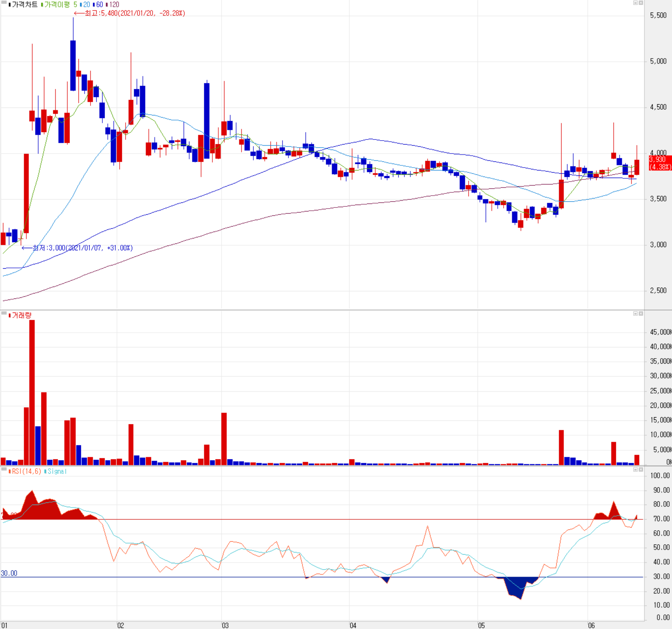Select the blue 60 moving average legend
The height and width of the screenshot is (629, 672).
(98, 5)
